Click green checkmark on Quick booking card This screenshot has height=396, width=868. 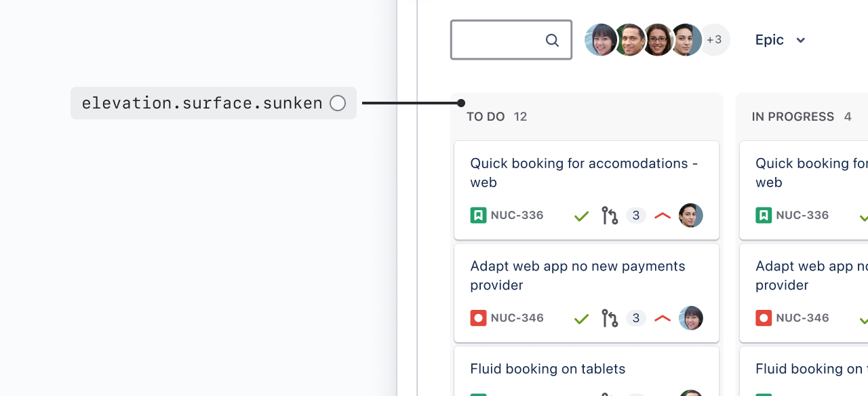(581, 216)
